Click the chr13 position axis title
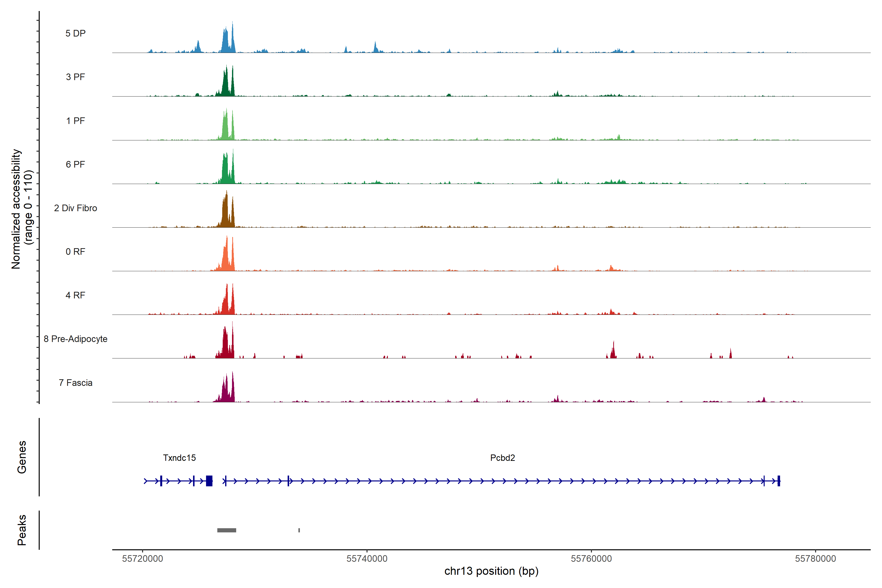 pyautogui.click(x=491, y=571)
